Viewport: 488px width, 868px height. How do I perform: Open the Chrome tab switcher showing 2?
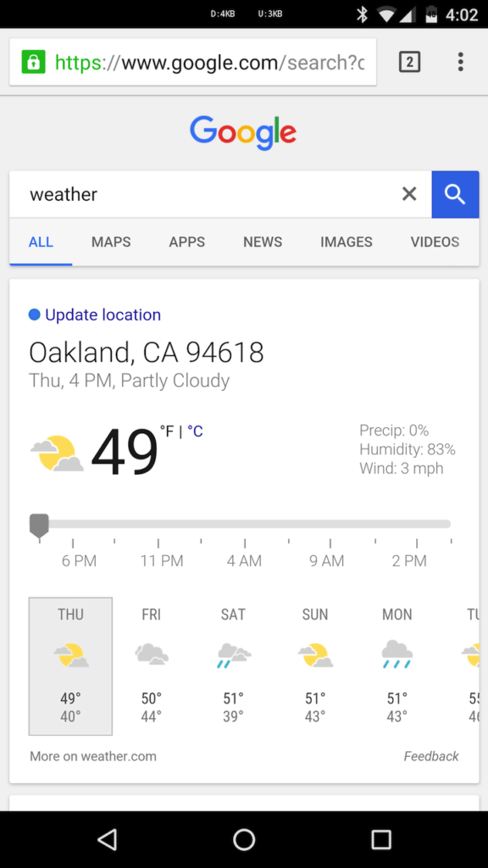[x=409, y=62]
